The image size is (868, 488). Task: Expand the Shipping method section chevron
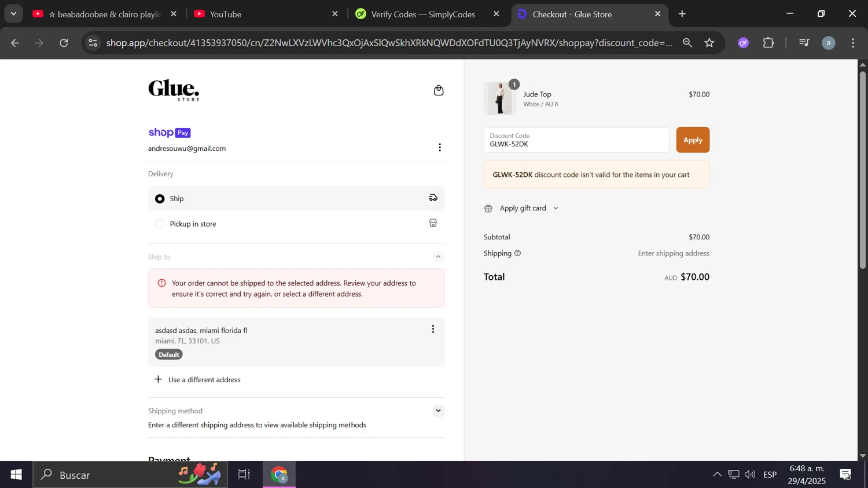(x=438, y=411)
